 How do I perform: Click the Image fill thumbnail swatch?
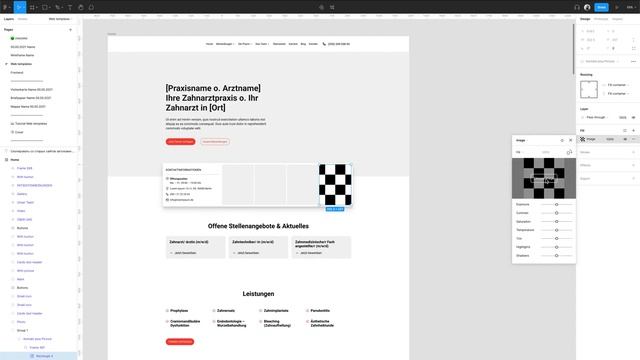(582, 139)
